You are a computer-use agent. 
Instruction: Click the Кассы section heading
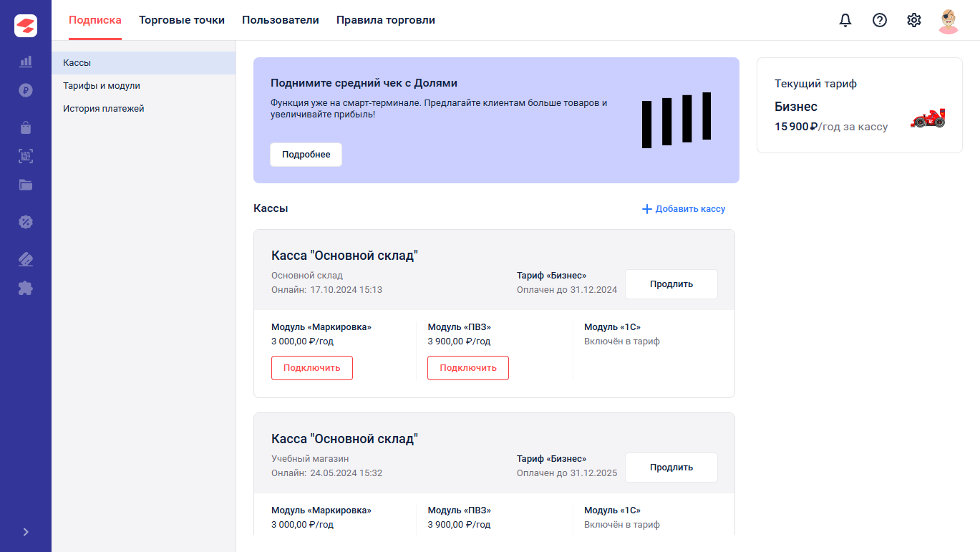point(271,208)
